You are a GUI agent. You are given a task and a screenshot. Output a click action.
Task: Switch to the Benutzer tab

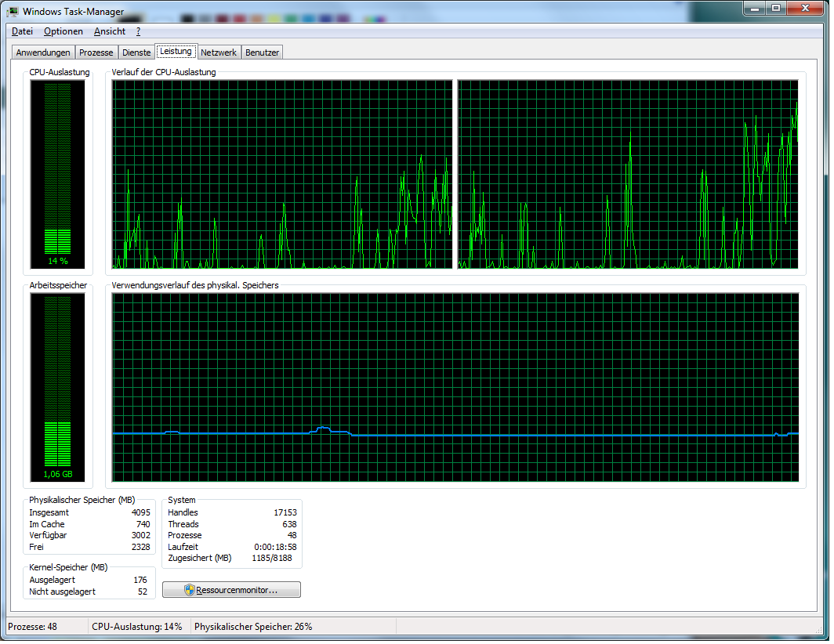(263, 52)
